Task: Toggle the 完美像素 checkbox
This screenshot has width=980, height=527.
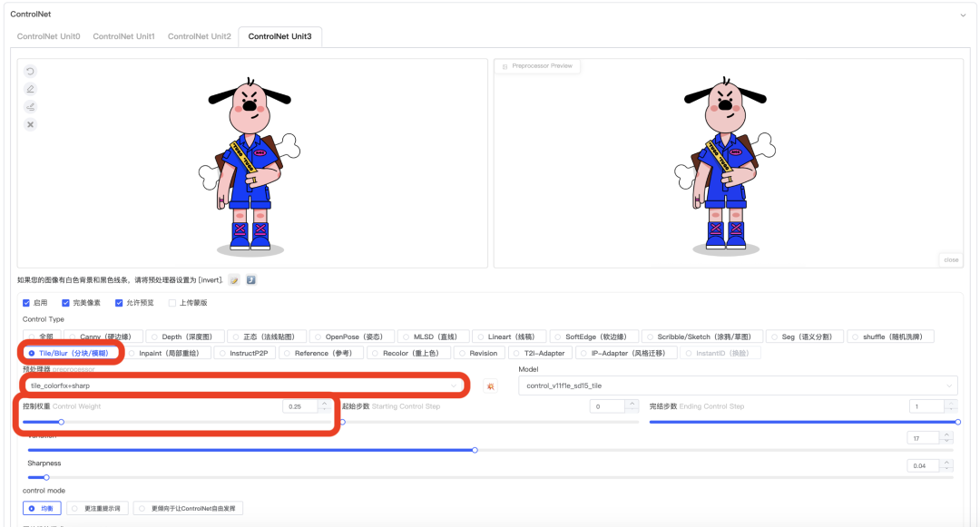Action: click(x=65, y=303)
